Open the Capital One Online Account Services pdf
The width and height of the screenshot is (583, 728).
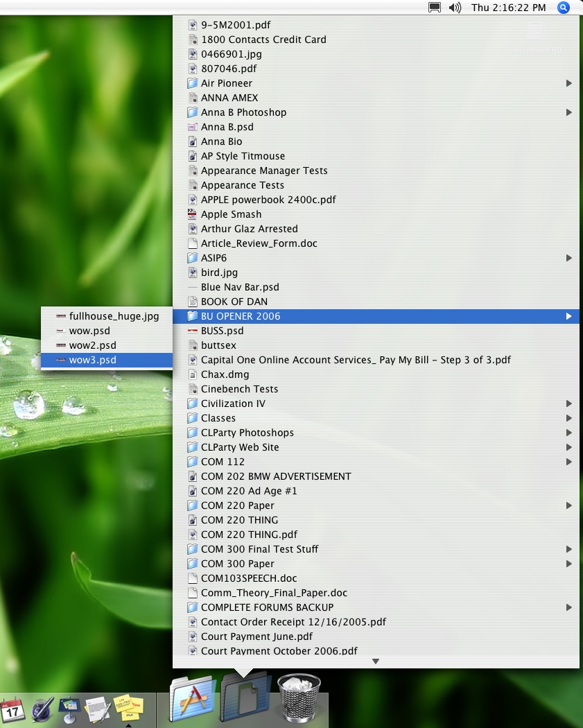pos(376,361)
